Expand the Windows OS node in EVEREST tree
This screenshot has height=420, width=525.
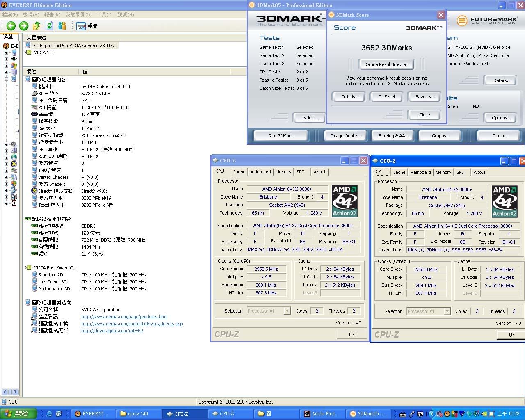click(6, 66)
